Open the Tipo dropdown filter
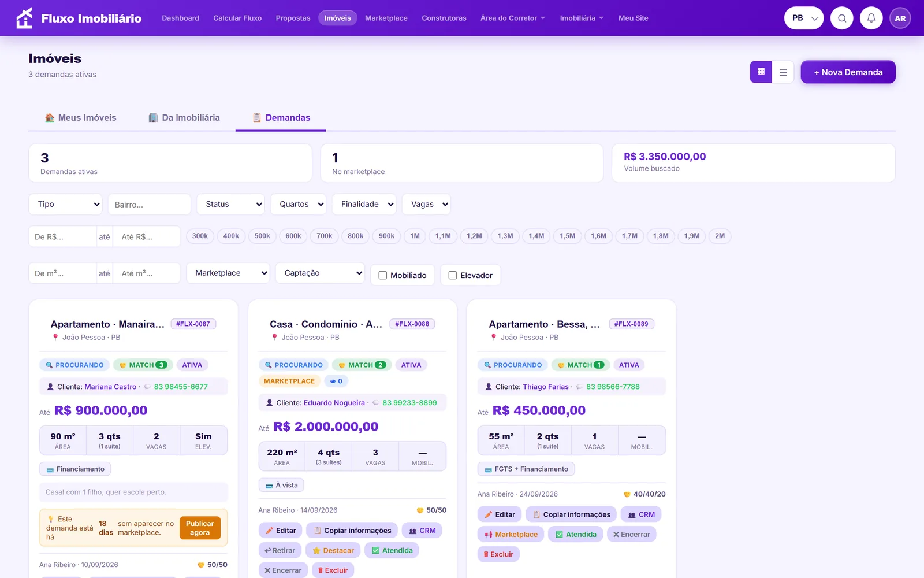924x578 pixels. point(66,204)
